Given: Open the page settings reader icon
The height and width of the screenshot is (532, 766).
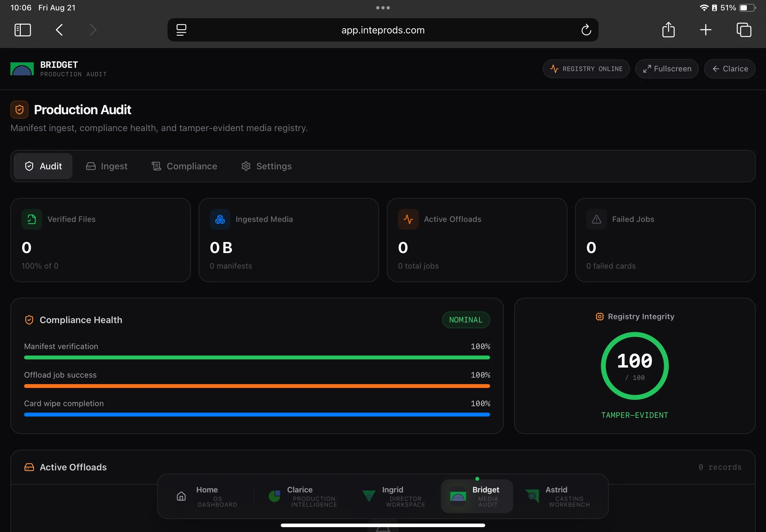Looking at the screenshot, I should click(x=181, y=30).
